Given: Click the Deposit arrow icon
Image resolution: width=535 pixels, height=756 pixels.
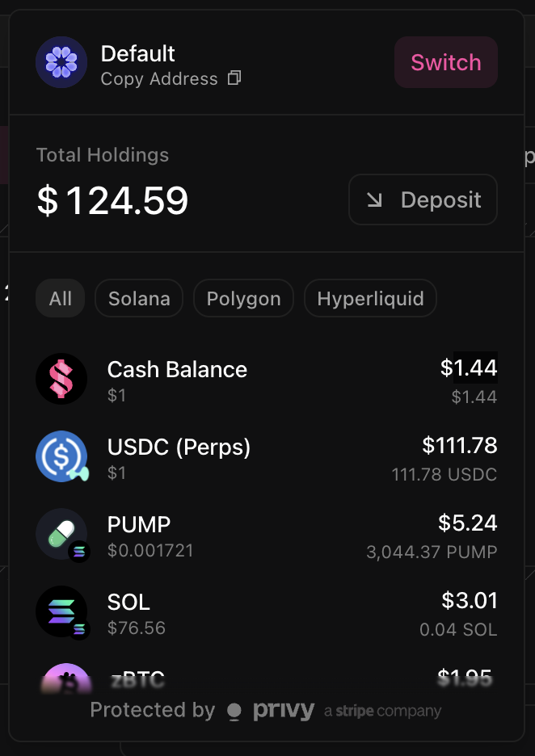Looking at the screenshot, I should point(374,199).
